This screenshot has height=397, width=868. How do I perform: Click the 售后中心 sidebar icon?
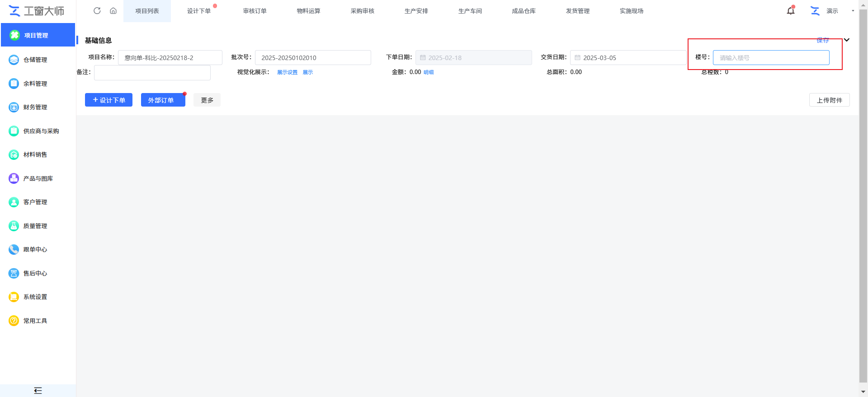(x=14, y=273)
